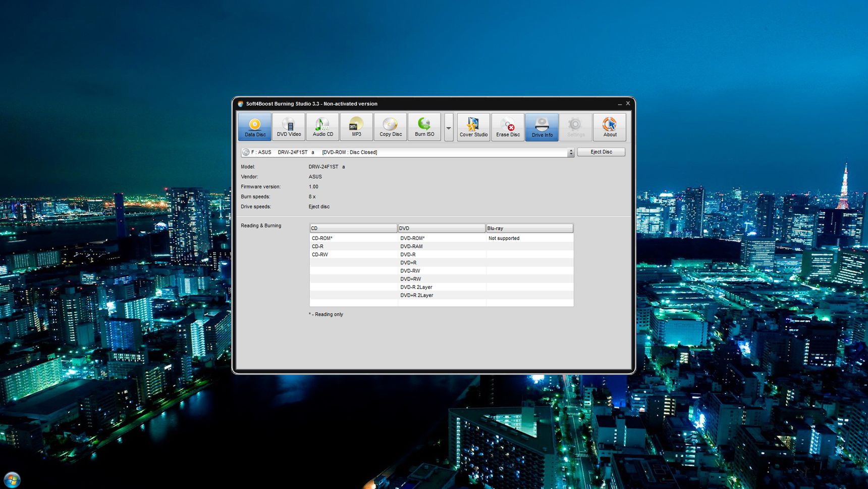Screen dimensions: 868x489
Task: Click the Eject Disc button
Action: 601,152
